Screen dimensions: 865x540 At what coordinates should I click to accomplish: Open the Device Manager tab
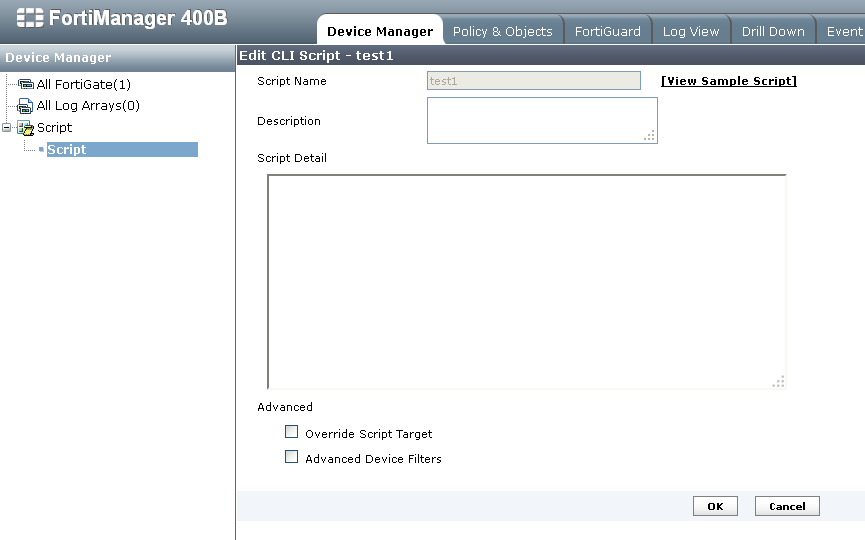coord(380,31)
